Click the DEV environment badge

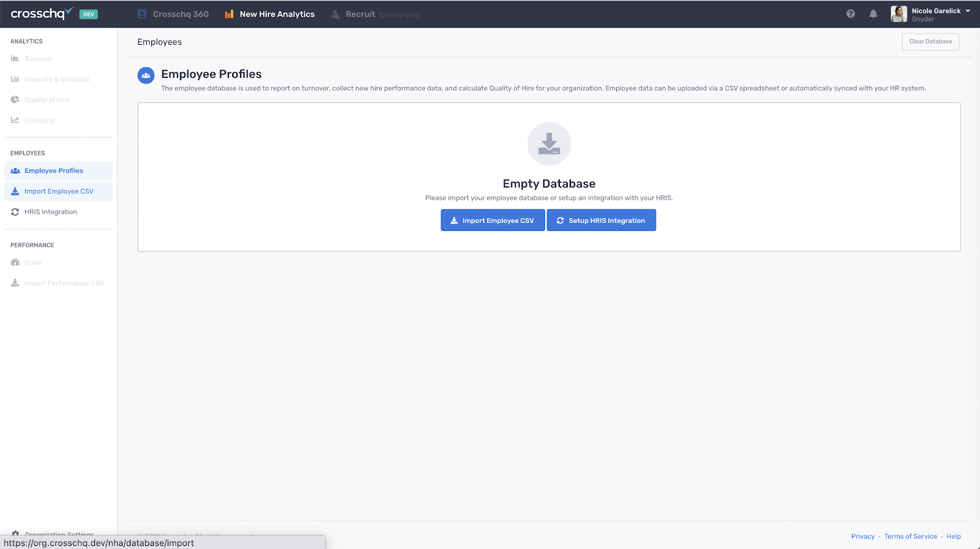point(89,14)
